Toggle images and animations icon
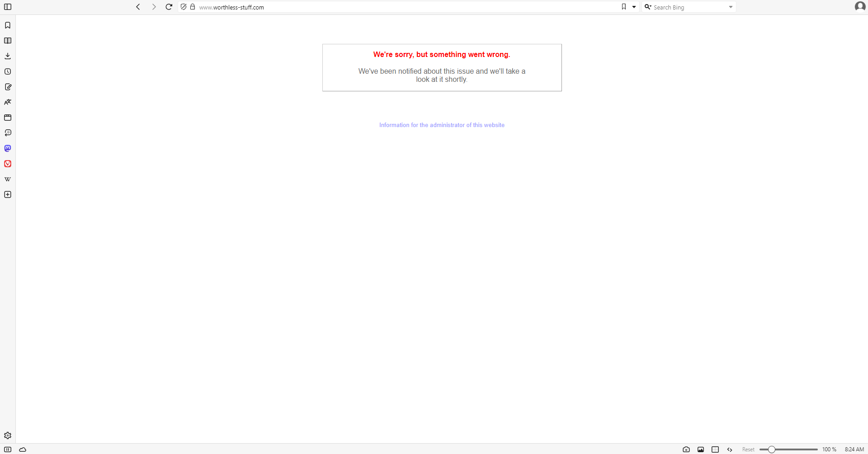 click(x=701, y=449)
